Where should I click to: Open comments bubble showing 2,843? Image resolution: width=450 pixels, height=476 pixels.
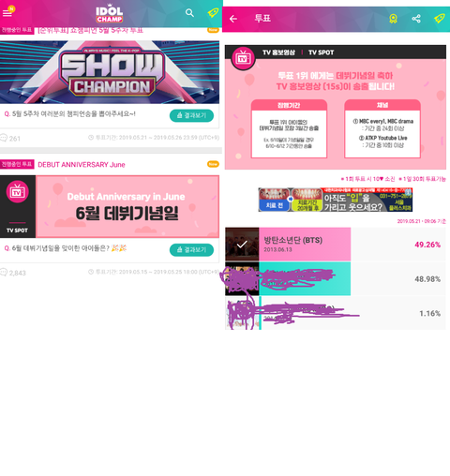click(x=13, y=273)
